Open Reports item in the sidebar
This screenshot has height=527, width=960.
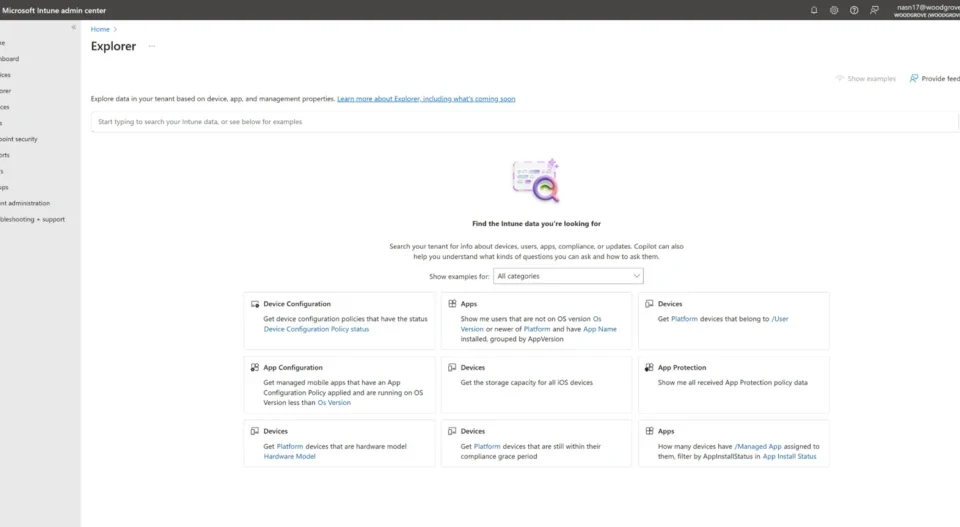click(5, 155)
